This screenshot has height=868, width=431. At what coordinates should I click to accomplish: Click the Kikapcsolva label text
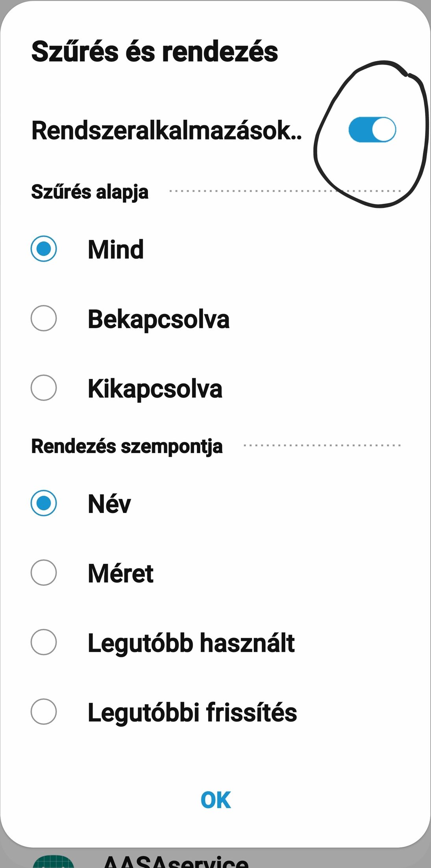(x=155, y=389)
